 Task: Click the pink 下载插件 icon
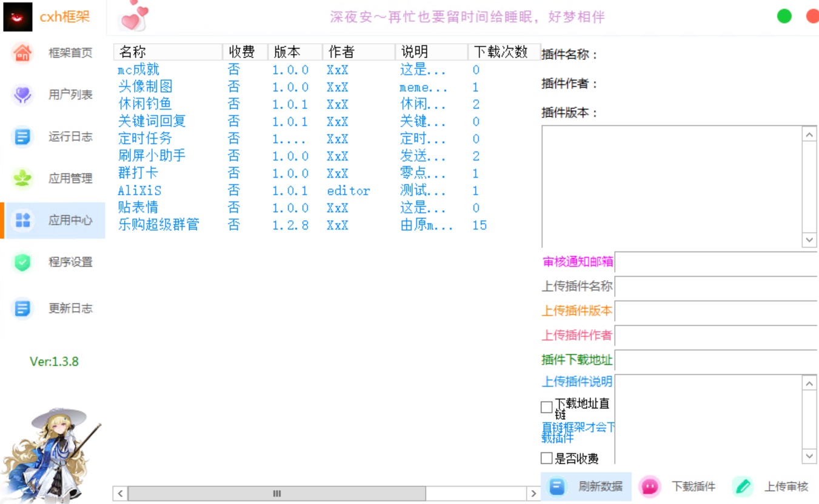coord(650,486)
